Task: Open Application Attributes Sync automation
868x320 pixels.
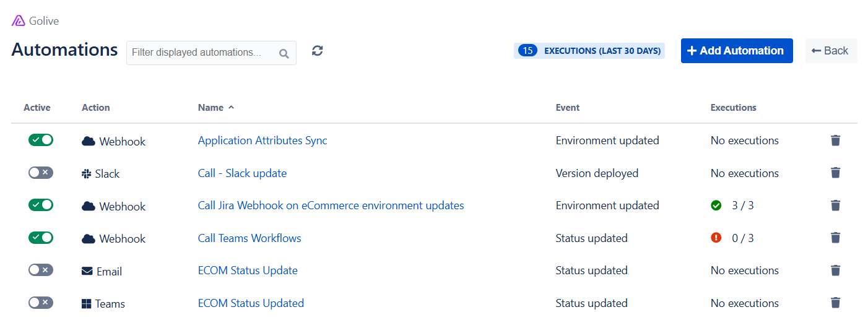Action: point(263,141)
